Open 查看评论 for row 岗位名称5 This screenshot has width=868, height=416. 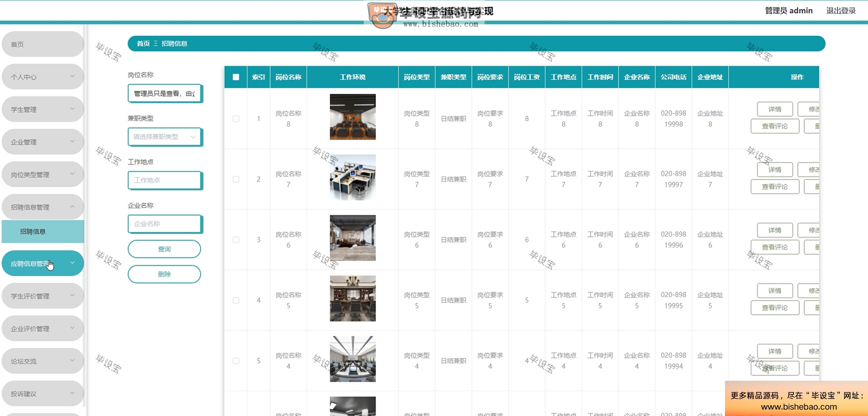tap(775, 307)
